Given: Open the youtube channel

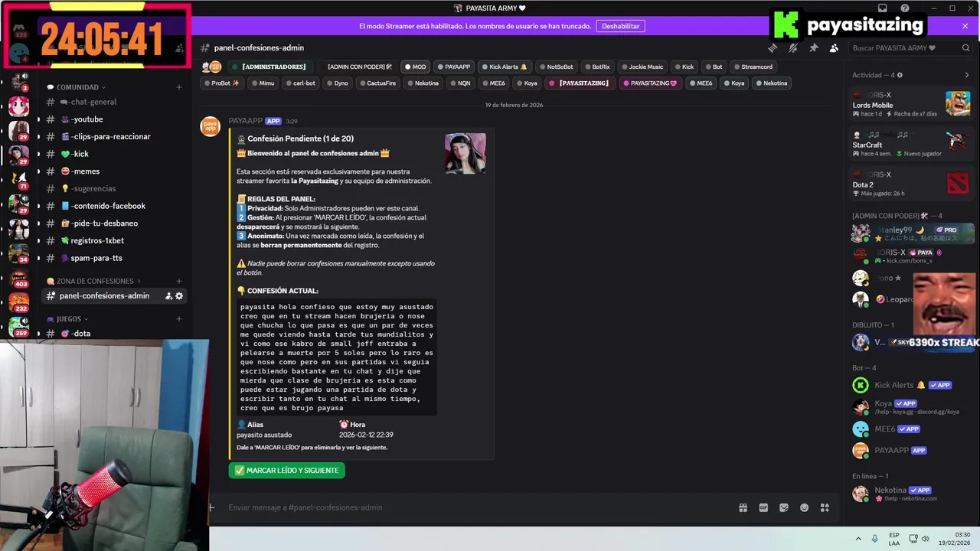Looking at the screenshot, I should point(115,119).
